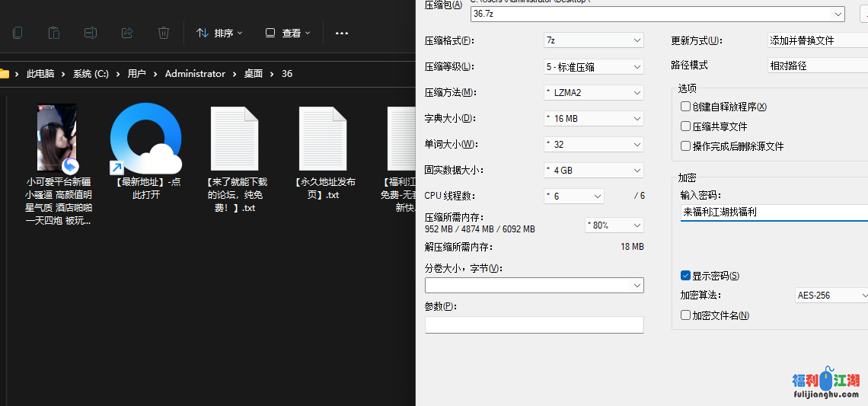Viewport: 868px width, 406px height.
Task: Open the three-dot more options menu
Action: point(342,34)
